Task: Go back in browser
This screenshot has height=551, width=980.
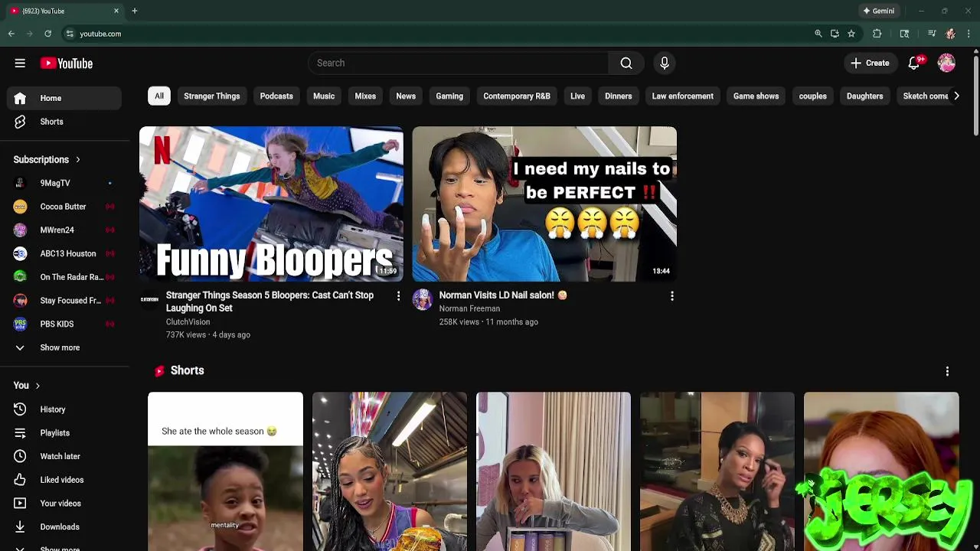Action: tap(11, 34)
